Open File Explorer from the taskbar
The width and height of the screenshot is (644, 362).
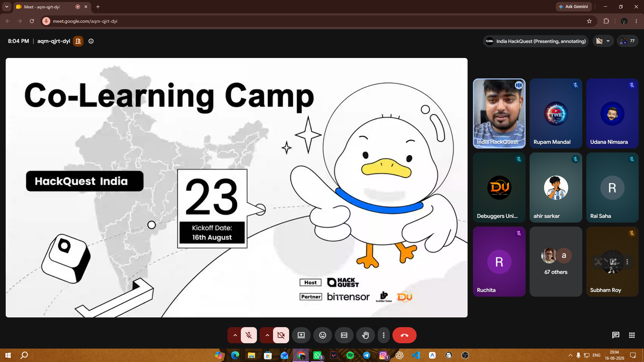click(251, 355)
